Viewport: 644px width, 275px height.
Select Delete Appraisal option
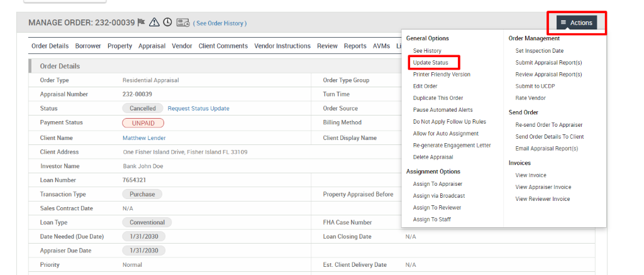click(x=433, y=157)
